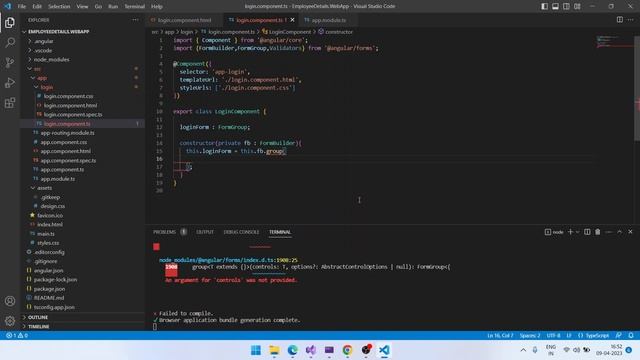Open login.component.css file
The width and height of the screenshot is (640, 360).
click(x=68, y=96)
